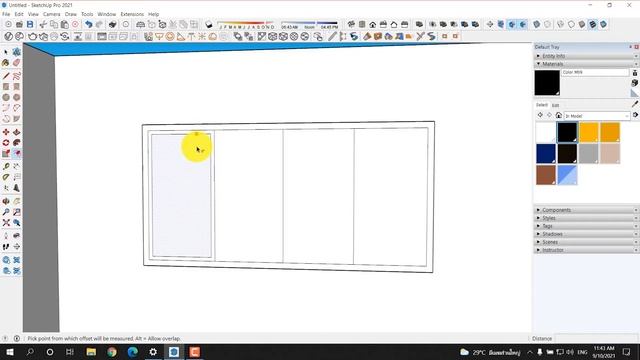This screenshot has width=640, height=360.
Task: Toggle Display Section Cuts
Action: tap(512, 24)
